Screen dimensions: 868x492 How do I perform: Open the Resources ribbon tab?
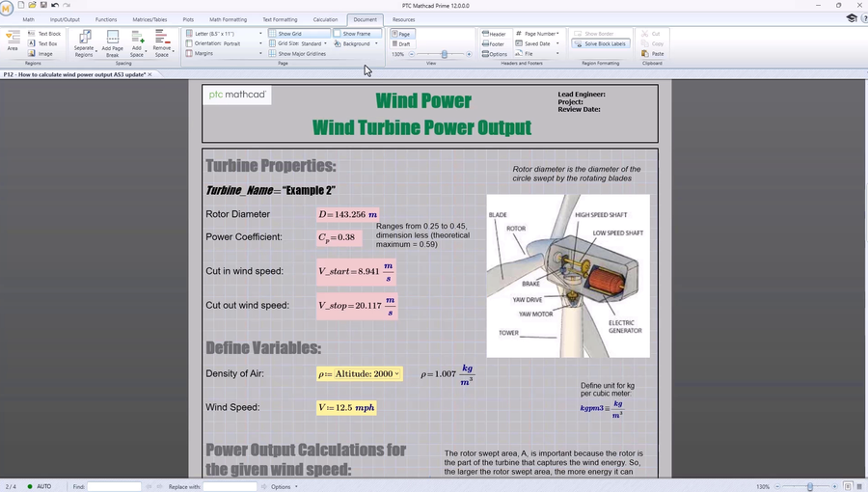point(403,19)
